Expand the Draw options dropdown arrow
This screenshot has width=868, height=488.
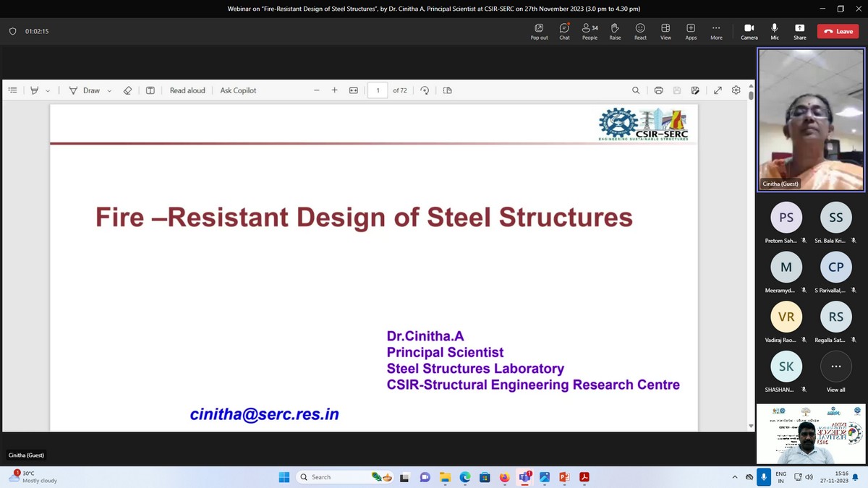[109, 90]
